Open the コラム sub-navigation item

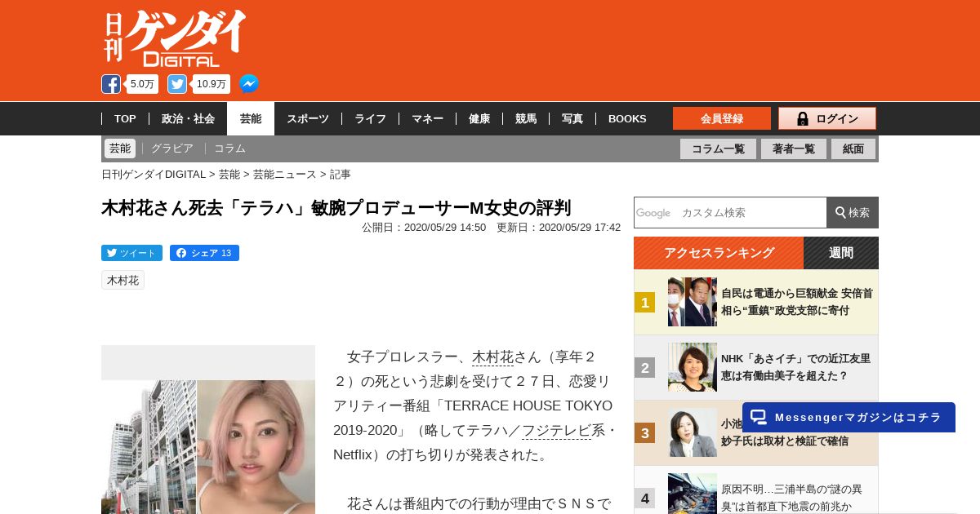229,148
